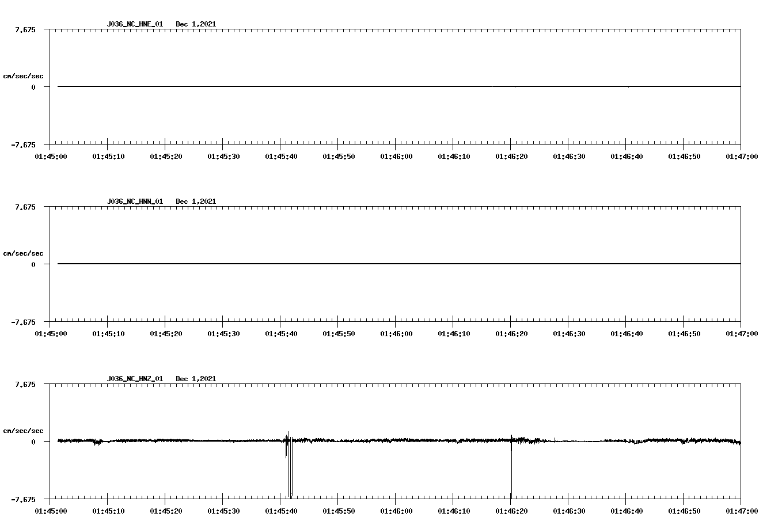Click the 01:46:30 time label under HNZ plot
Image resolution: width=782 pixels, height=532 pixels.
point(569,511)
